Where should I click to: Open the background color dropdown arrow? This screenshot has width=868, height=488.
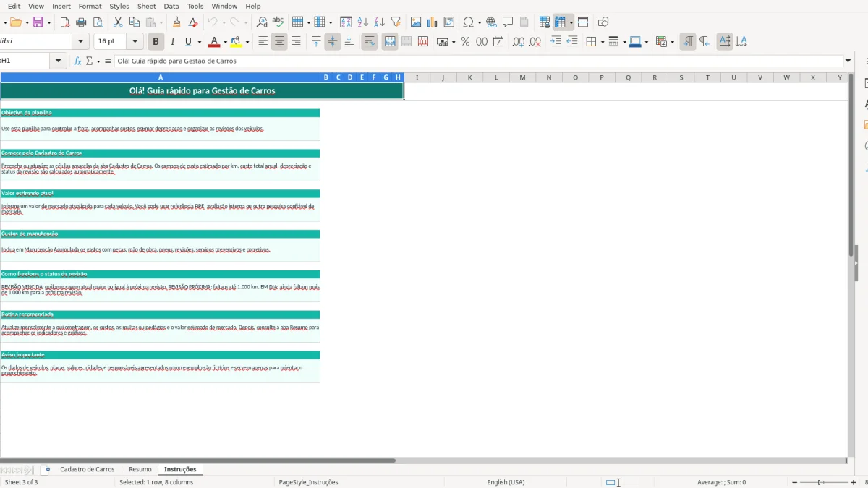tap(247, 42)
